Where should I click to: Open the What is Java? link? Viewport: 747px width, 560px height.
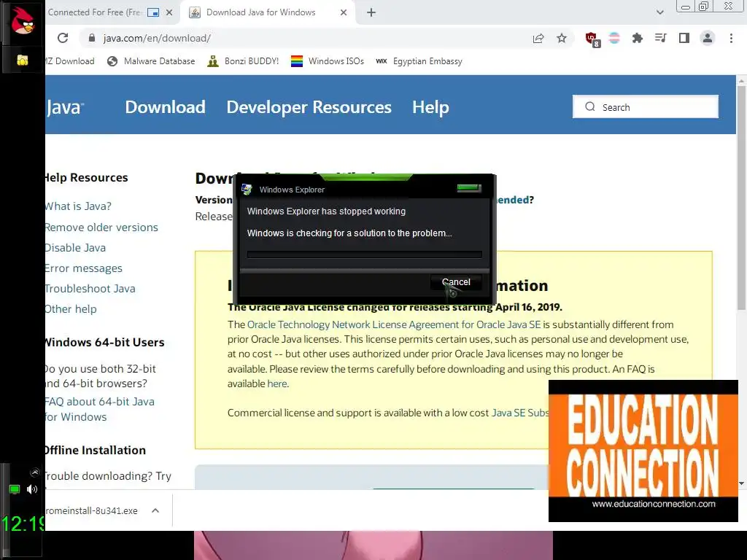[78, 206]
